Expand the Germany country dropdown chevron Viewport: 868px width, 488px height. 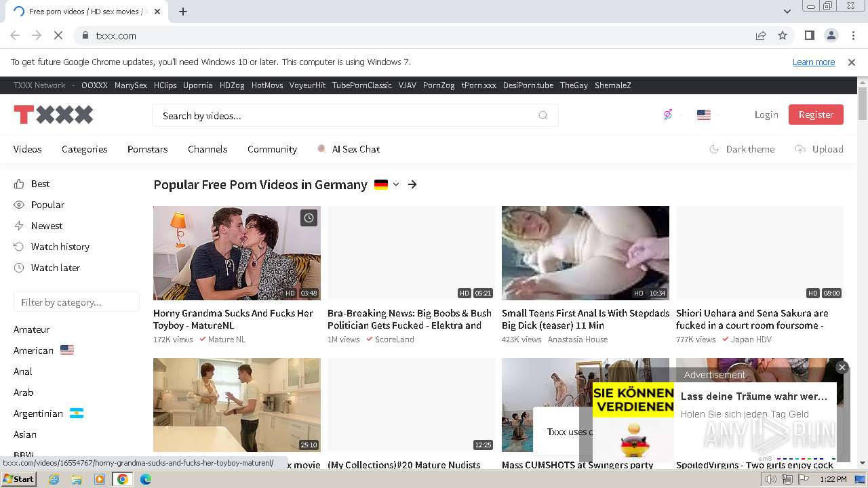click(396, 184)
